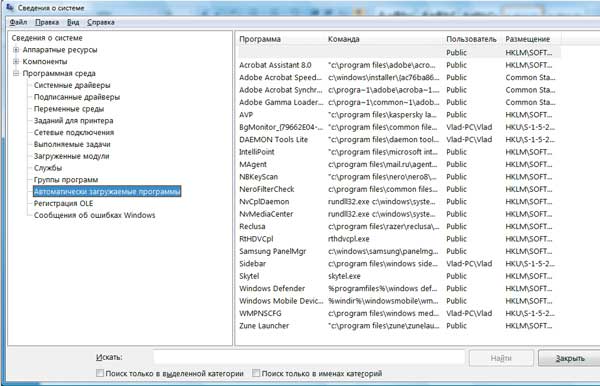Screen dimensions: 600x386
Task: Expand the Аппаратные ресурсы node
Action: (16, 50)
